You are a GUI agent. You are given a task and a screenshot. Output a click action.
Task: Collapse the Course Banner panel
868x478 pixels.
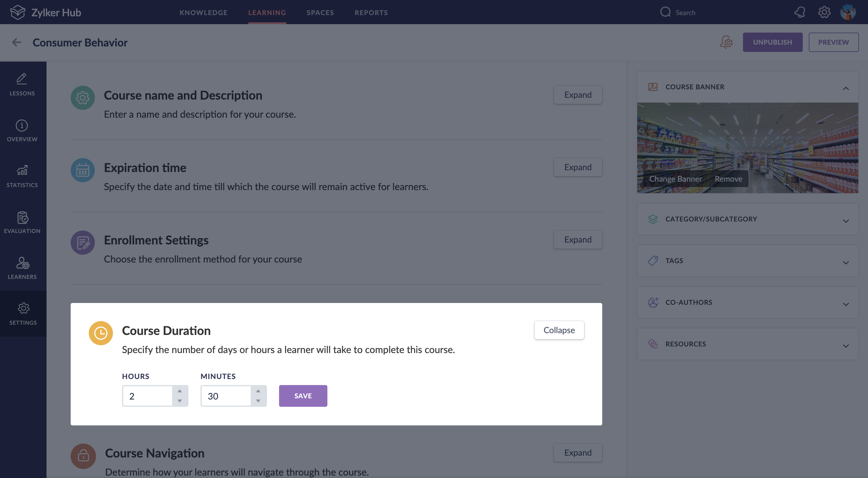click(845, 88)
